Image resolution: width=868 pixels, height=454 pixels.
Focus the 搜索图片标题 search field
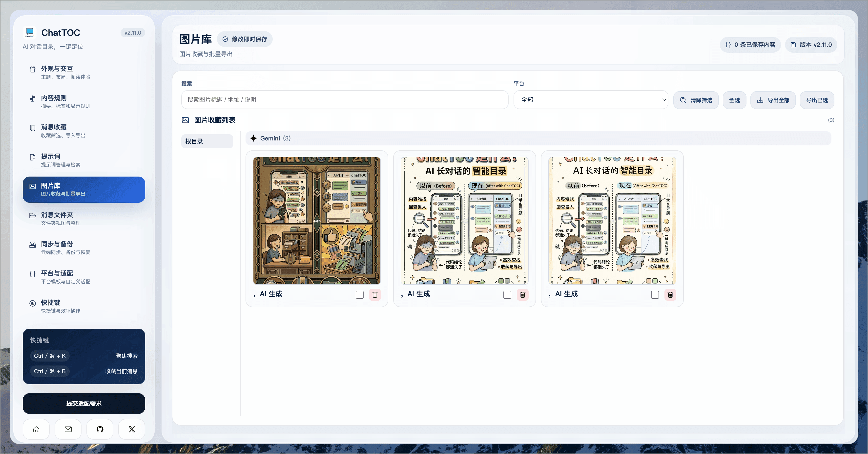(345, 100)
